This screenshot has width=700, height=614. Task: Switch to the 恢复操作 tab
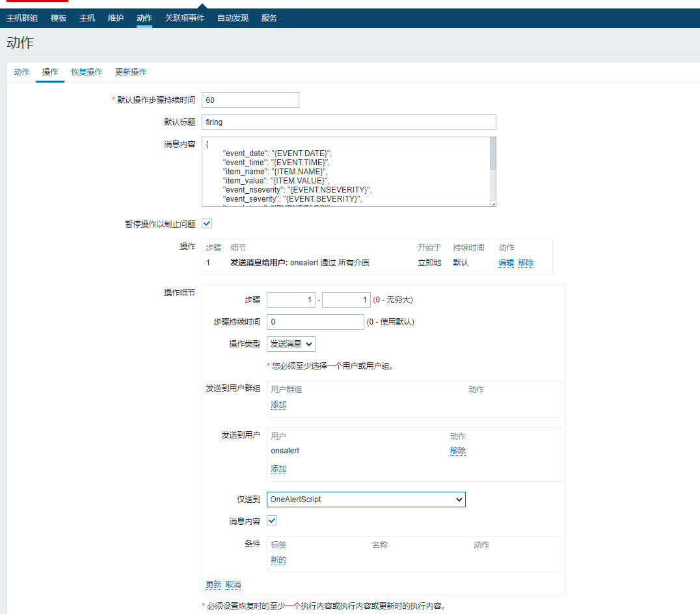87,72
